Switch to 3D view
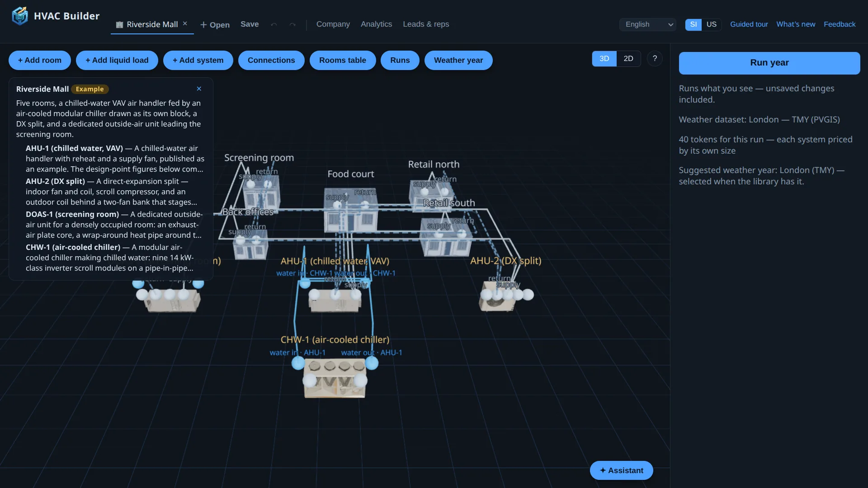Image resolution: width=868 pixels, height=488 pixels. [604, 59]
